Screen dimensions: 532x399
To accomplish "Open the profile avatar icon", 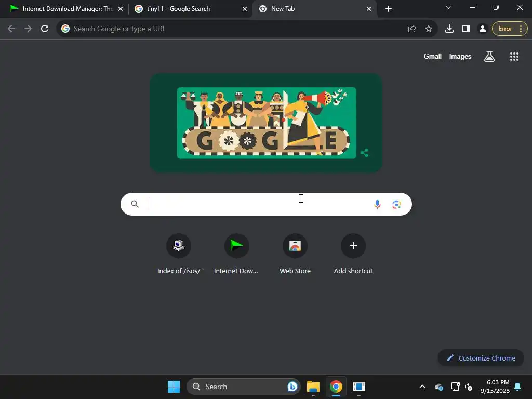I will coord(482,29).
